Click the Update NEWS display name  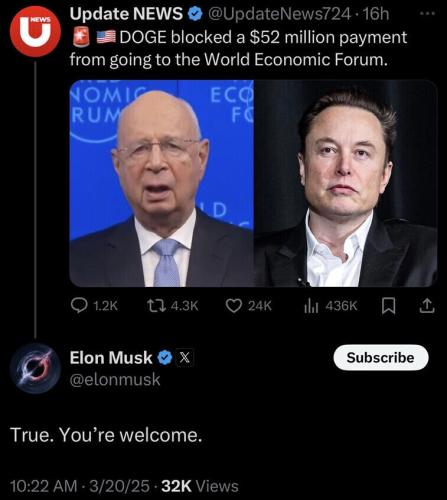pyautogui.click(x=126, y=14)
